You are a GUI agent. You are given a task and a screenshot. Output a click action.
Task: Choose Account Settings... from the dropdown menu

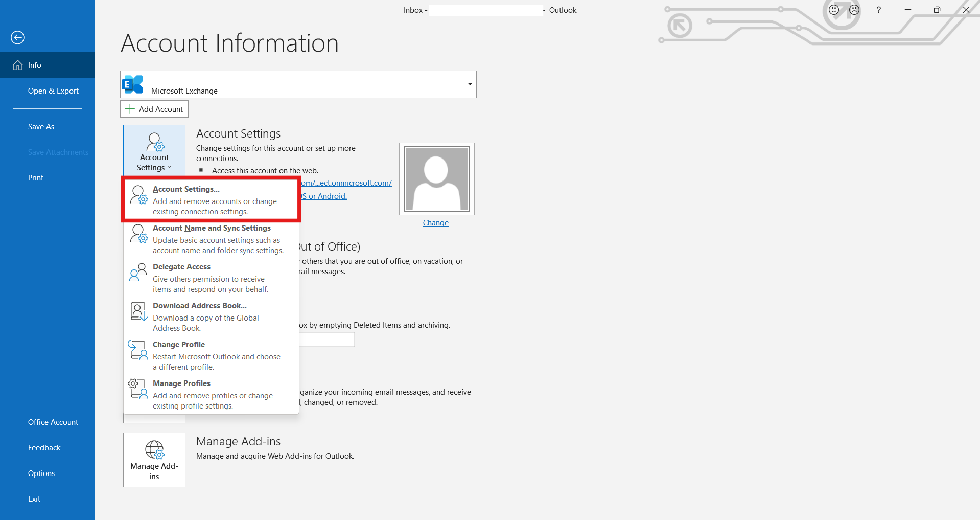point(211,200)
